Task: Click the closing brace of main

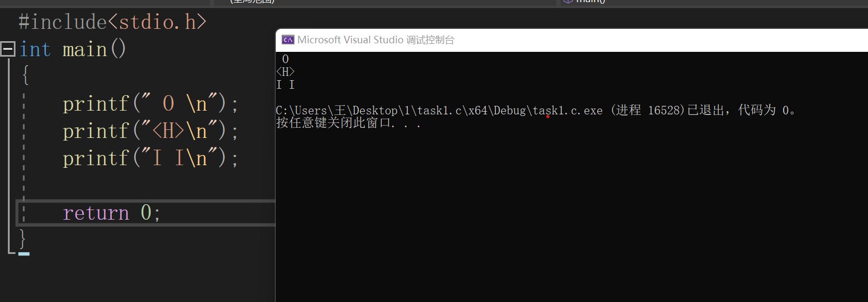Action: click(22, 238)
